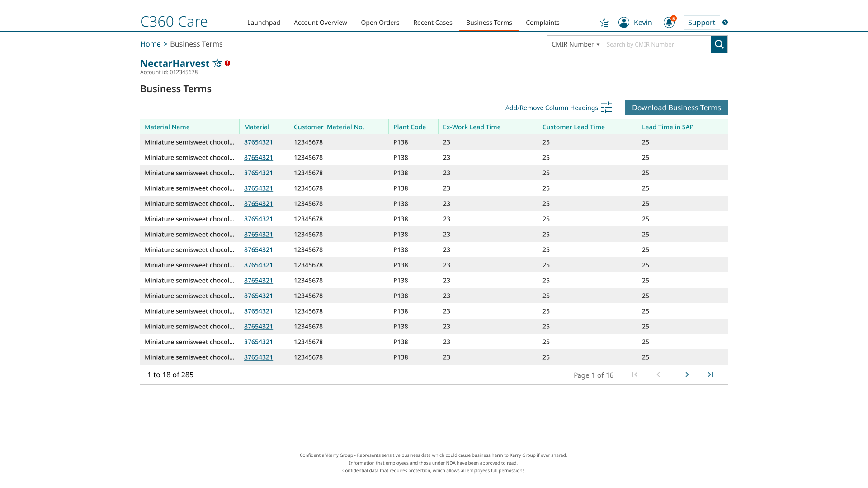Image resolution: width=868 pixels, height=488 pixels.
Task: Click the help question mark icon
Action: (x=725, y=23)
